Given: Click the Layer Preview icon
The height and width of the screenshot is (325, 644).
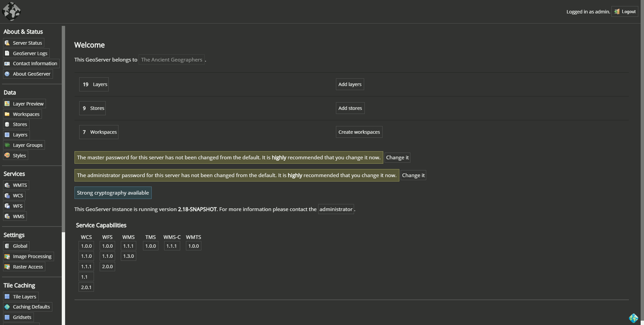Looking at the screenshot, I should tap(7, 104).
